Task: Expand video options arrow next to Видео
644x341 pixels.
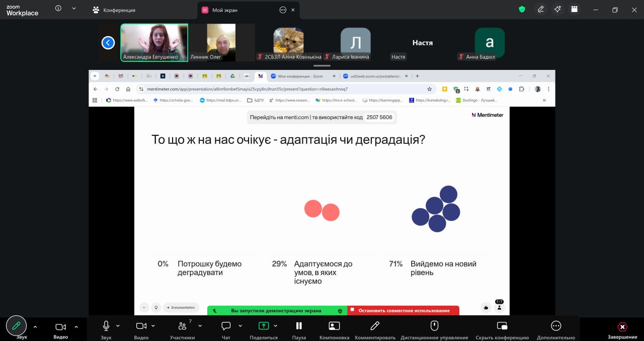Action: point(153,326)
